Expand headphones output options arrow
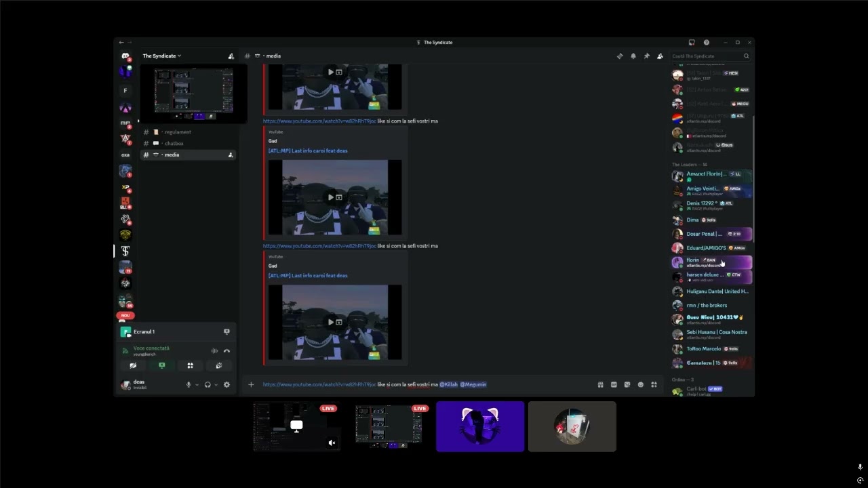This screenshot has width=868, height=488. point(216,384)
